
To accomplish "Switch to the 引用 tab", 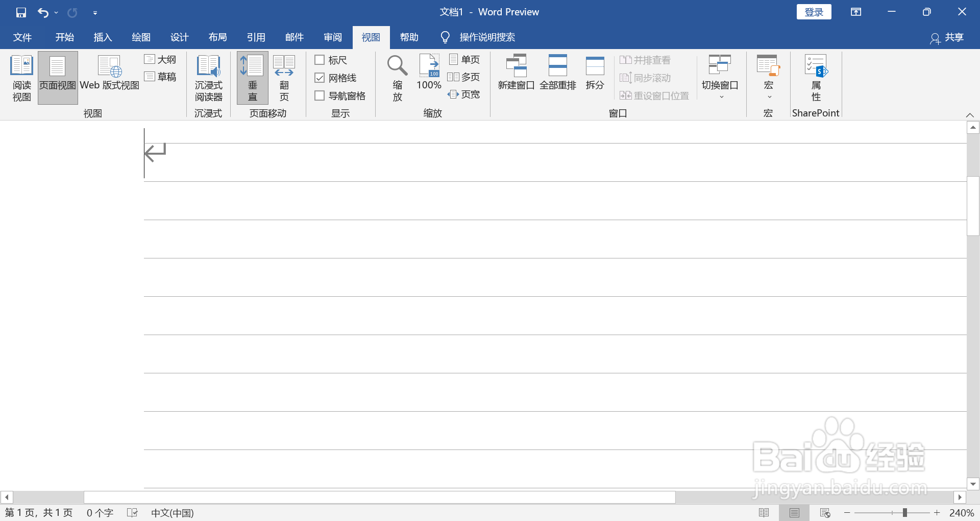I will [256, 37].
